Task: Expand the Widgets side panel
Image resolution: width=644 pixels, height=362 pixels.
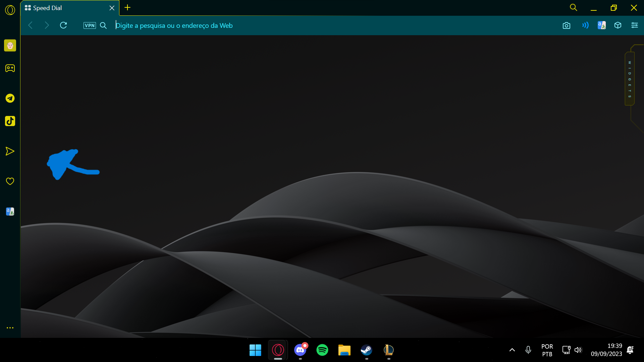Action: tap(630, 79)
